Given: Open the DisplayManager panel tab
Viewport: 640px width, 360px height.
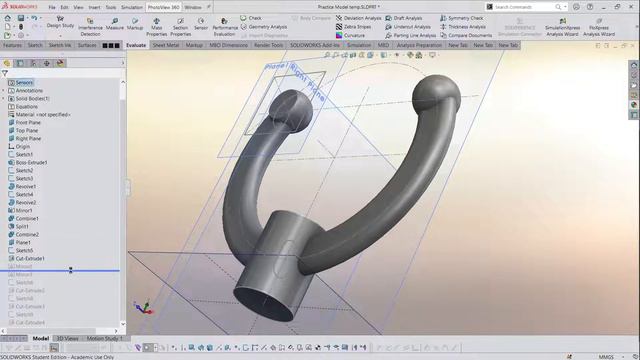Looking at the screenshot, I should coord(60,63).
